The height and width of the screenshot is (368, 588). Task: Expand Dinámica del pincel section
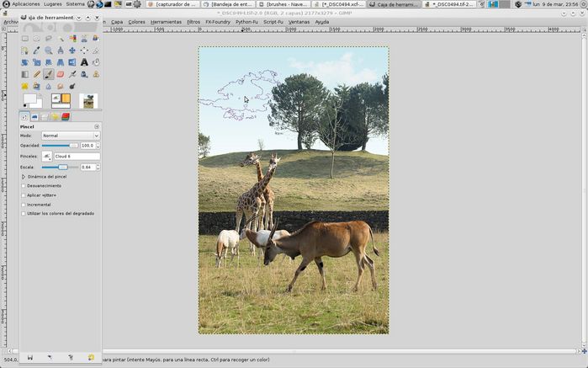pyautogui.click(x=24, y=177)
